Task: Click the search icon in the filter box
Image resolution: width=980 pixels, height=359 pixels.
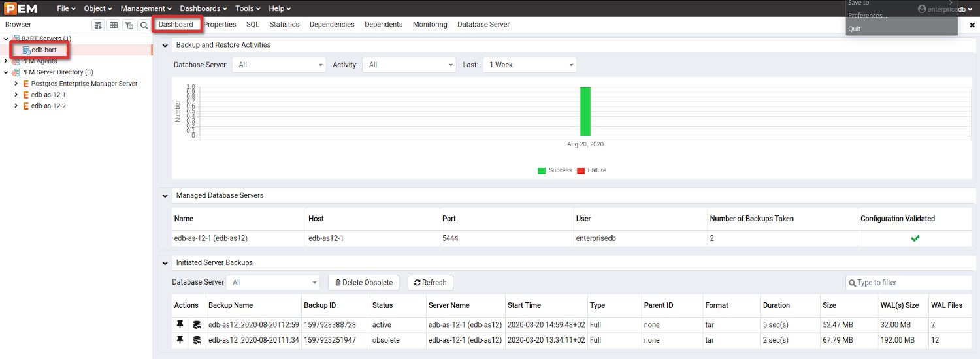Action: (852, 283)
